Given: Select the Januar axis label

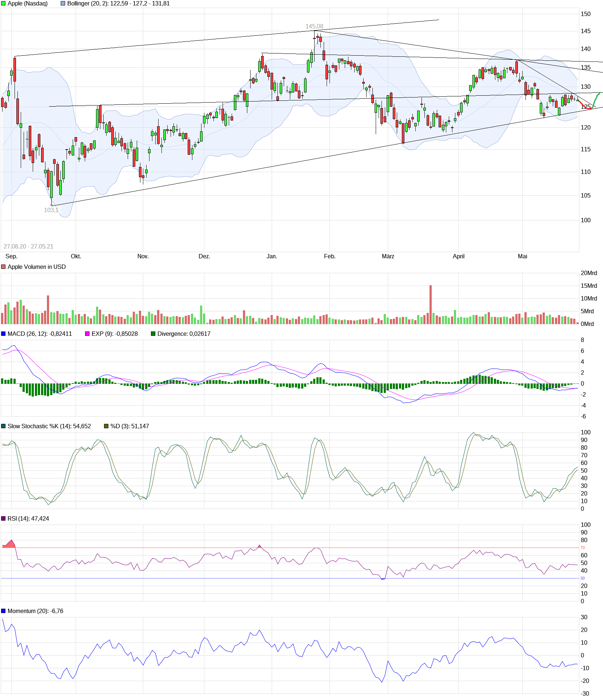Looking at the screenshot, I should [x=272, y=256].
